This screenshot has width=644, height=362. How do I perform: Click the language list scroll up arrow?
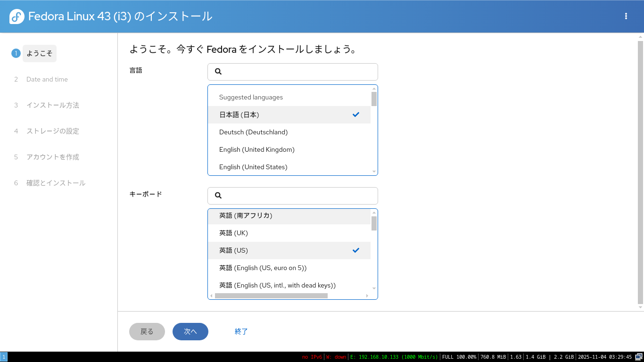tap(374, 89)
